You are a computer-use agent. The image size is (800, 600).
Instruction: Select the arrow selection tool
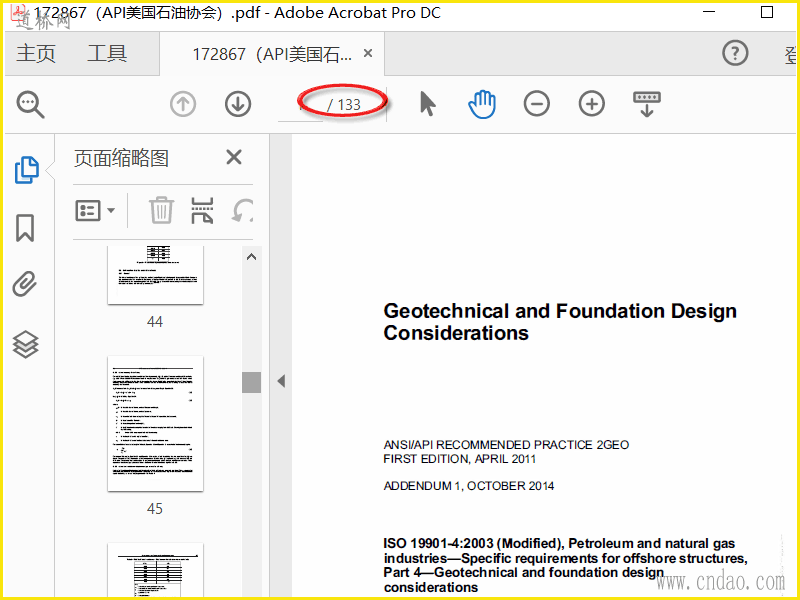[428, 104]
